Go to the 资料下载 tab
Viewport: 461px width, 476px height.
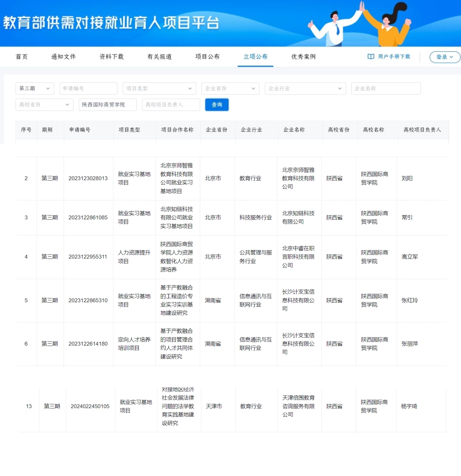click(x=112, y=57)
